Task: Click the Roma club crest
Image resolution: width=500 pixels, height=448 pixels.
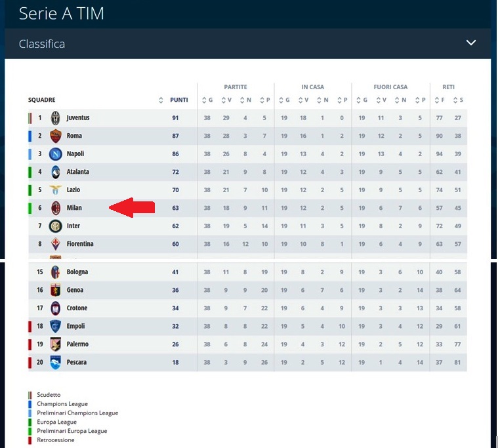Action: coord(56,136)
